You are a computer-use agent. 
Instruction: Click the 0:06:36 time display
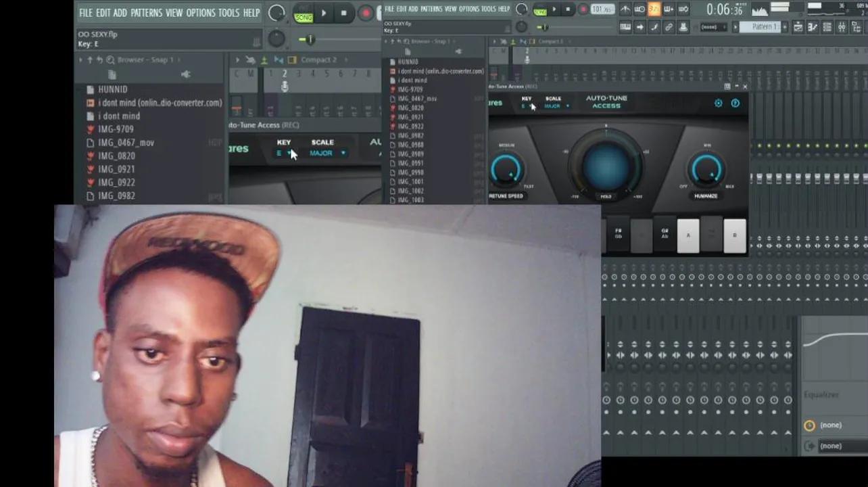coord(725,9)
